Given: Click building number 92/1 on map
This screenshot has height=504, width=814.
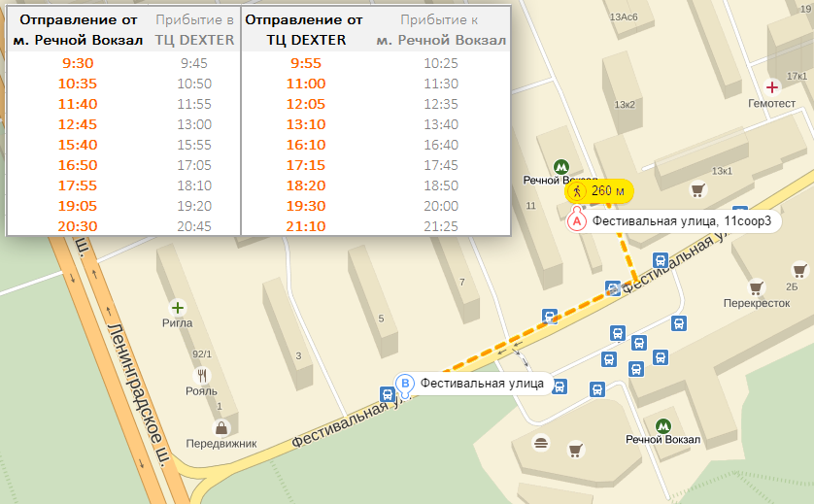Looking at the screenshot, I should [202, 354].
